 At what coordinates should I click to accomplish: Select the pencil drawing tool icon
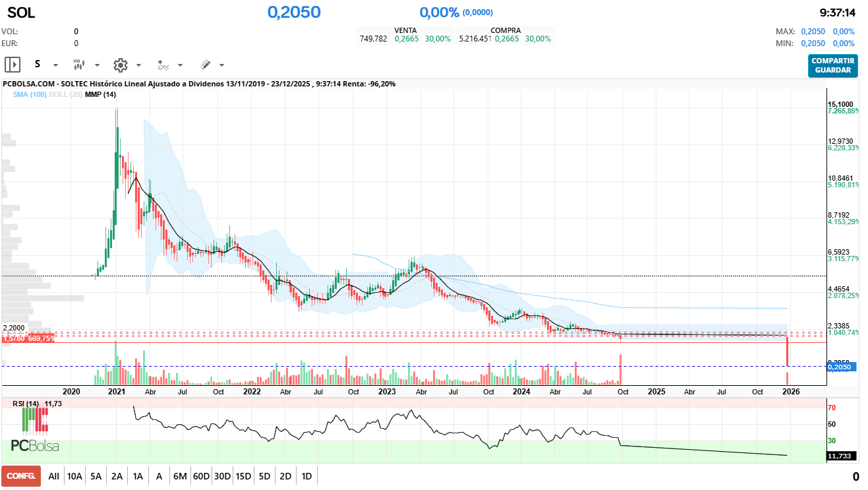[x=205, y=65]
